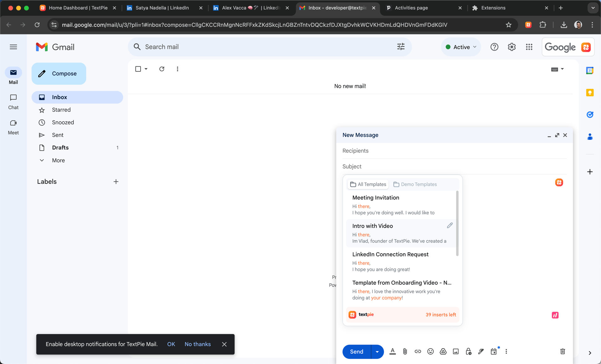Insert the Meeting Invitation template
Screen dimensions: 601x364
pos(401,205)
